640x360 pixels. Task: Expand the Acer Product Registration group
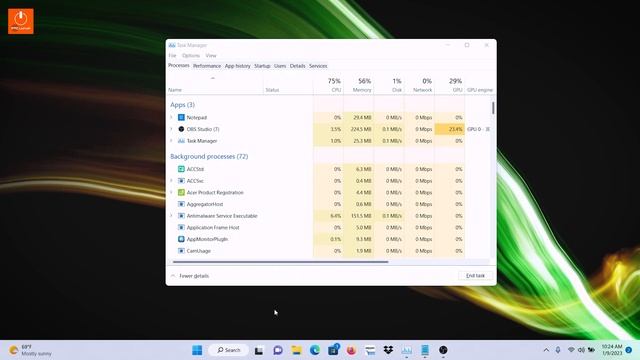click(171, 192)
